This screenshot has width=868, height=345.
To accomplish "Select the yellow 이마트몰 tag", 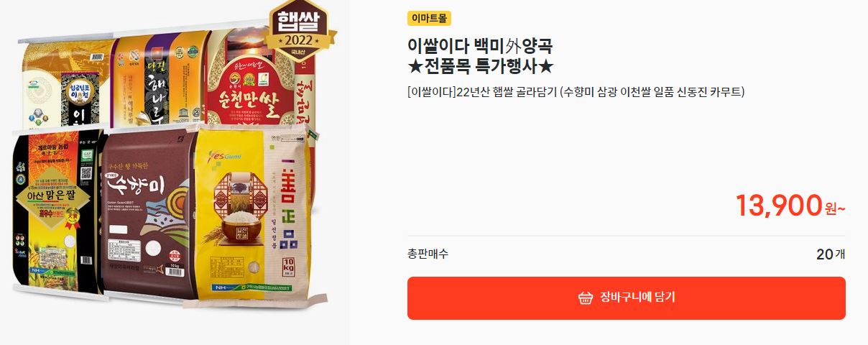I will (x=429, y=19).
